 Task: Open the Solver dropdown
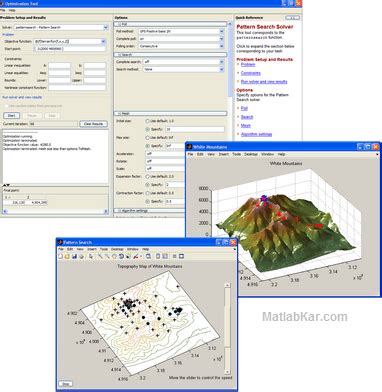pyautogui.click(x=105, y=27)
